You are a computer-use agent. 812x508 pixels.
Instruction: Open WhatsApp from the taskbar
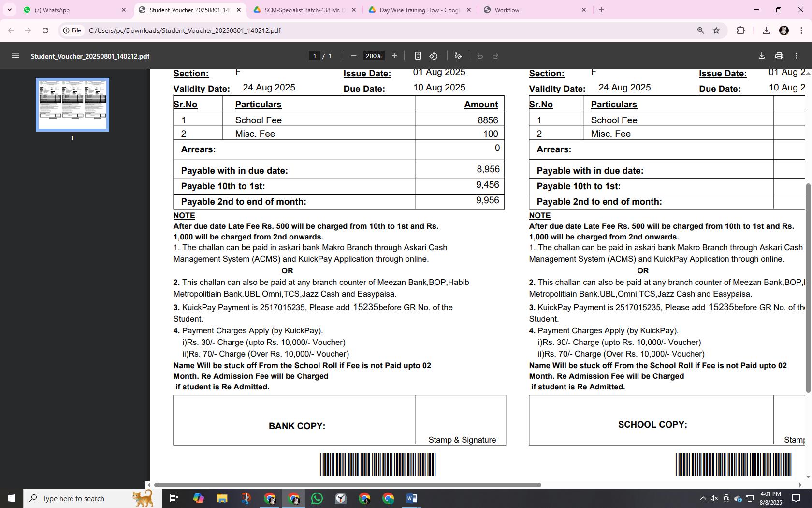(317, 498)
